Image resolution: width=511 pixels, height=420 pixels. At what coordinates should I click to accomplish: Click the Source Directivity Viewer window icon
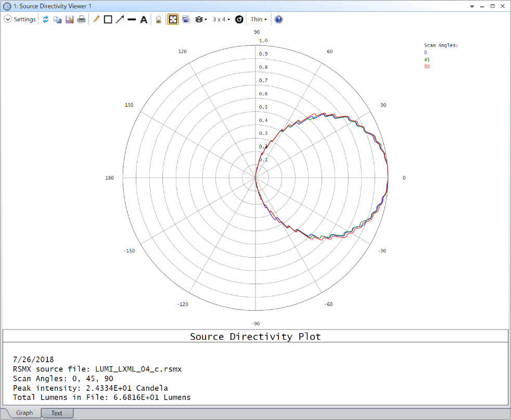pyautogui.click(x=7, y=6)
